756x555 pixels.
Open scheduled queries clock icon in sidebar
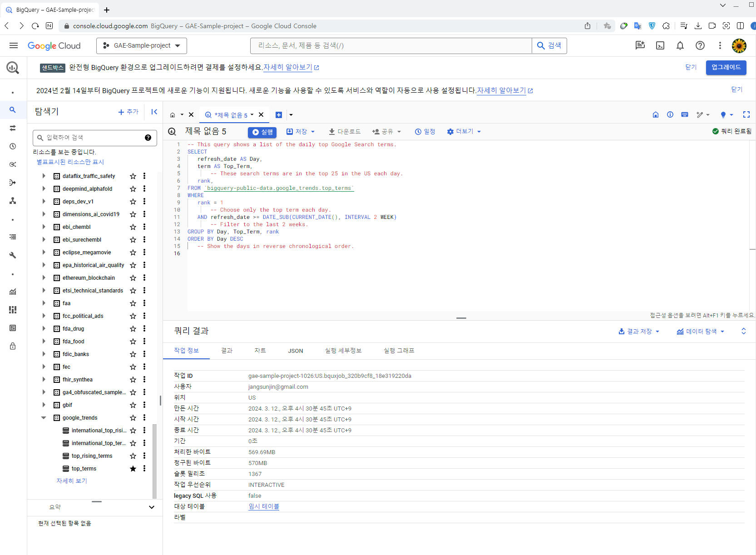coord(13,146)
